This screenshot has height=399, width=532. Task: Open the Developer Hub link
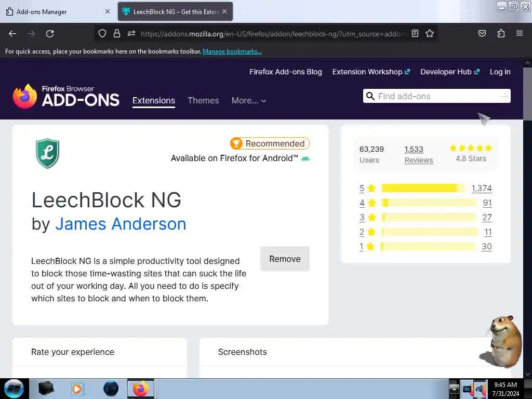coord(450,72)
